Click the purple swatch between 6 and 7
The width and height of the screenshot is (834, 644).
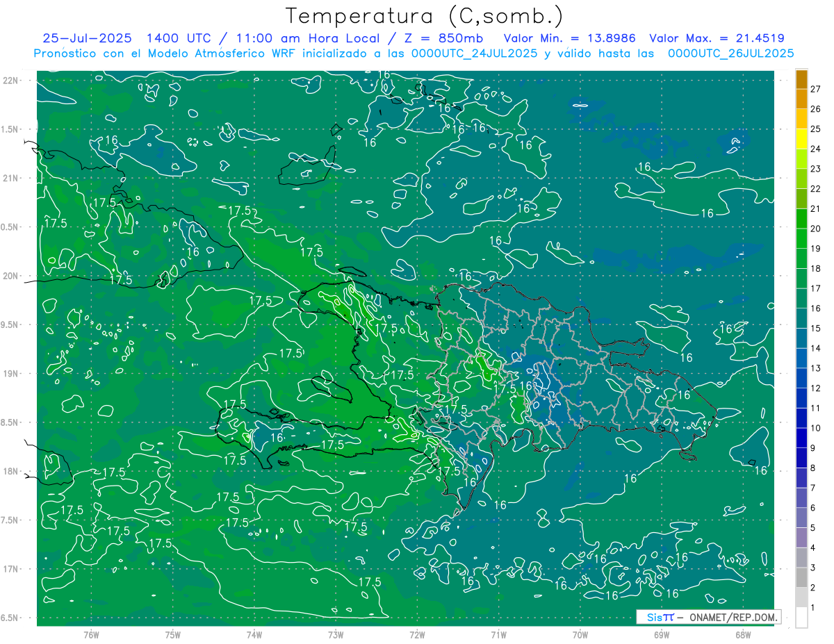pos(801,497)
